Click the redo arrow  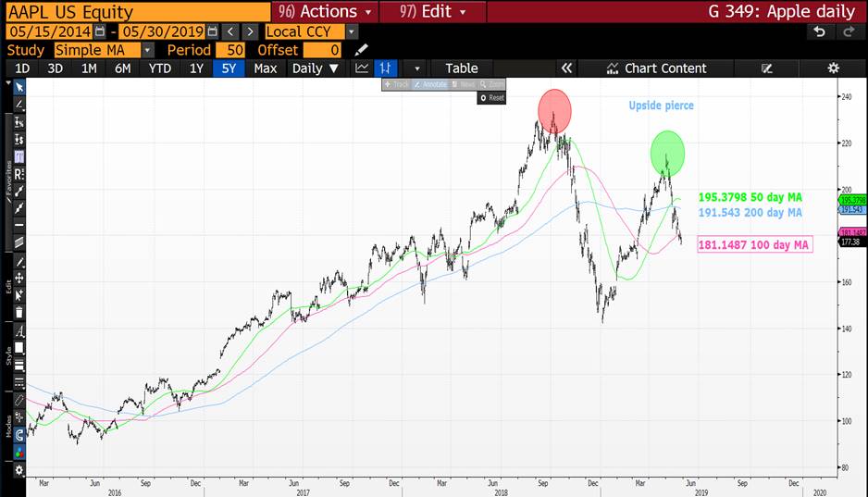point(849,31)
